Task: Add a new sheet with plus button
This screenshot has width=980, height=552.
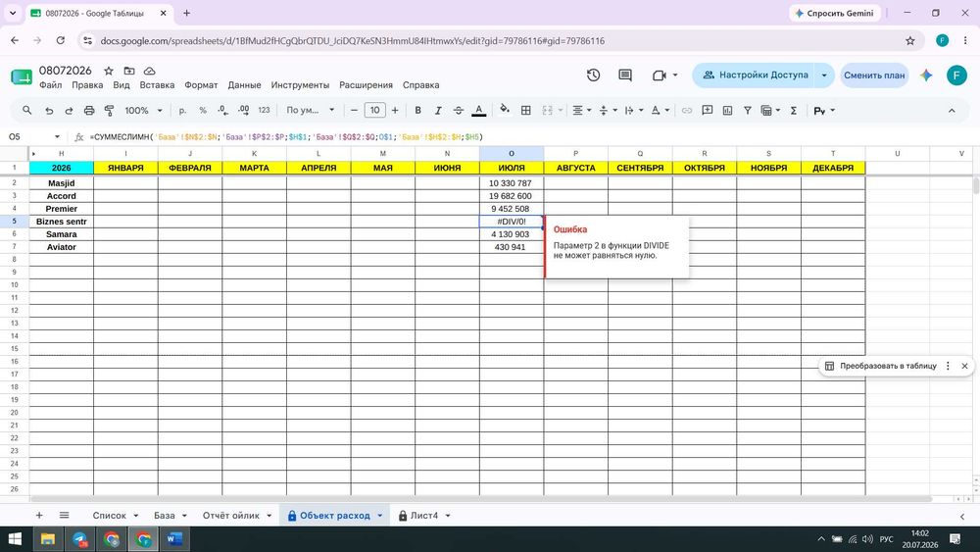Action: click(x=39, y=516)
